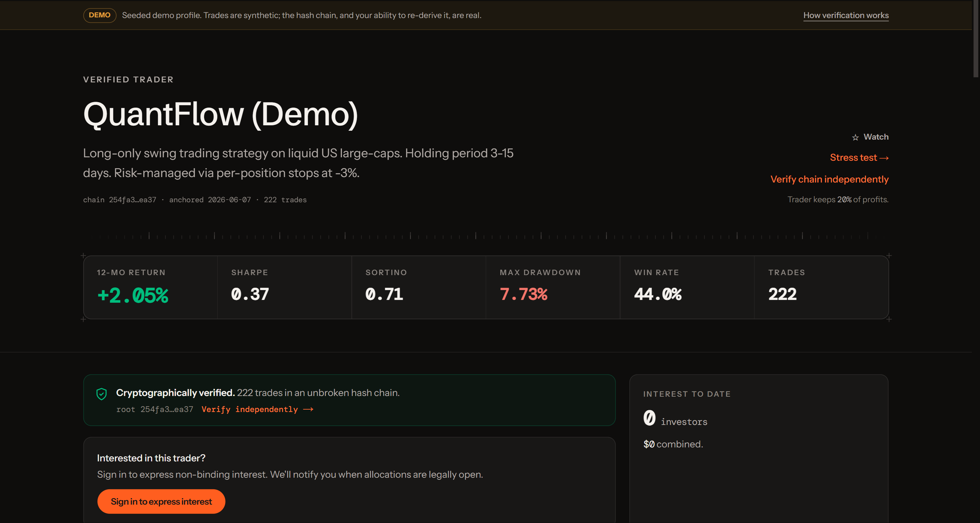This screenshot has height=523, width=980.
Task: Select the Sharpe value 0.37
Action: (250, 294)
